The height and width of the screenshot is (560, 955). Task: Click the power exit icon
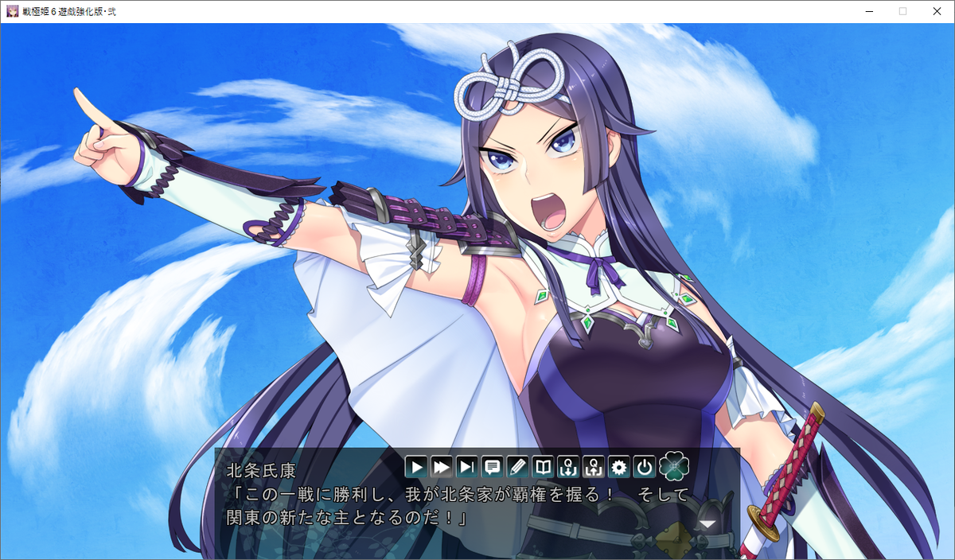(645, 466)
